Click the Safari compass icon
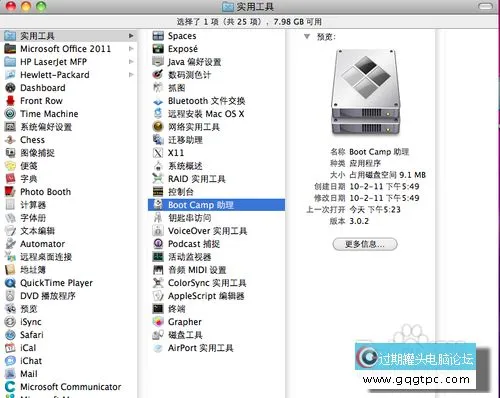The height and width of the screenshot is (398, 500). (x=10, y=335)
